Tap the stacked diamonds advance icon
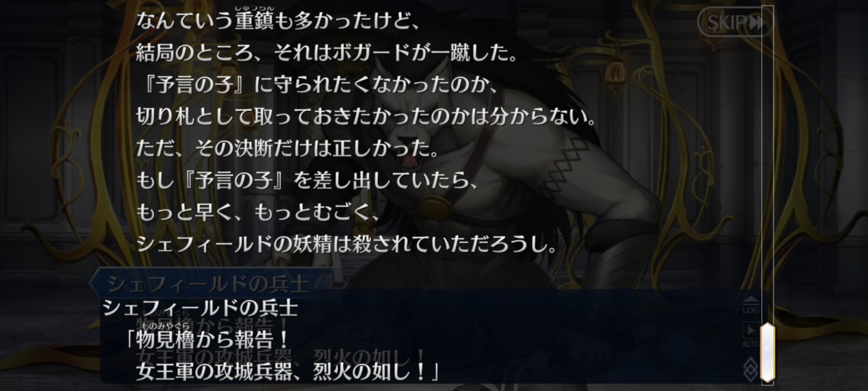 pos(751,368)
